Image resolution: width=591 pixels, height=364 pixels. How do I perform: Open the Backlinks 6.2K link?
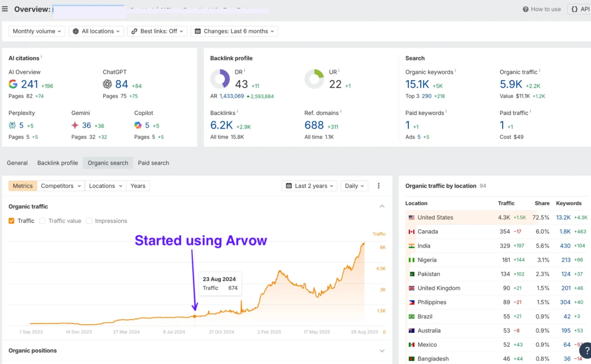tap(221, 125)
